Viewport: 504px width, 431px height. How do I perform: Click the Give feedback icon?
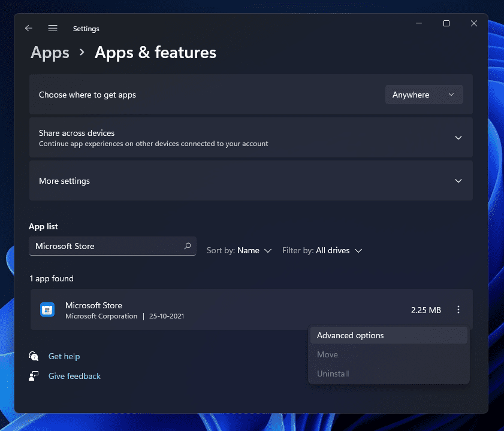click(34, 376)
